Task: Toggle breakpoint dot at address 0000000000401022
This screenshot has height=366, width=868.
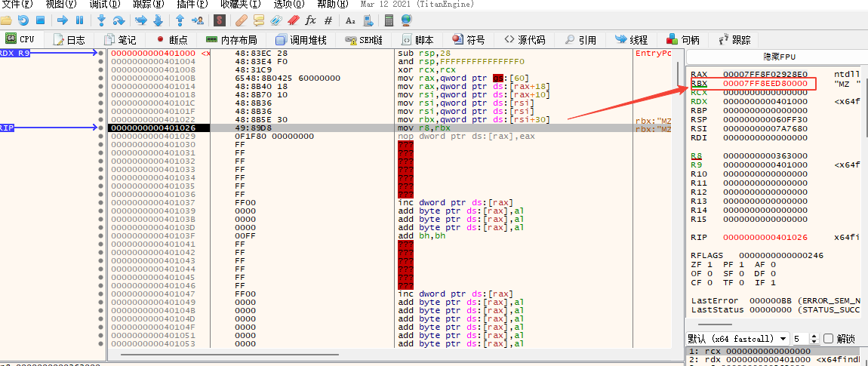Action: click(x=100, y=119)
